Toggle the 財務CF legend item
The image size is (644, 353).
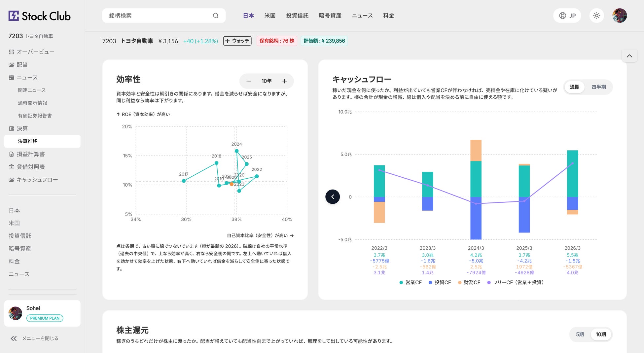pyautogui.click(x=469, y=282)
